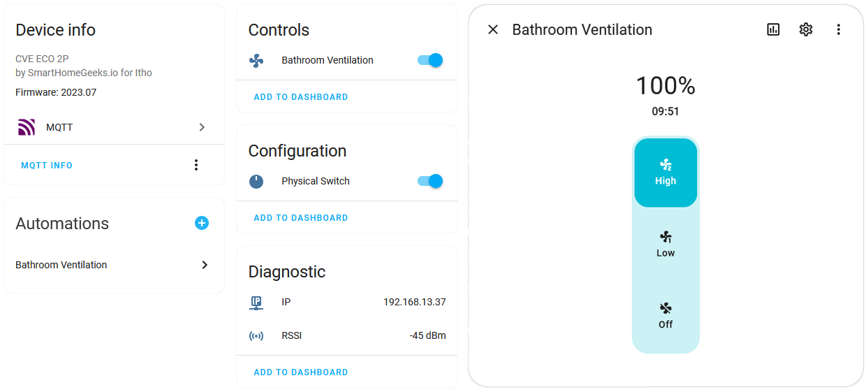Click ADD TO DASHBOARD under Diagnostic
The height and width of the screenshot is (392, 868).
pos(301,372)
